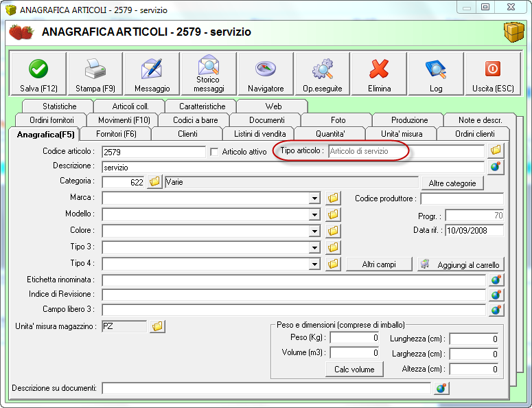
Task: Click the Altri campi button
Action: click(x=379, y=264)
